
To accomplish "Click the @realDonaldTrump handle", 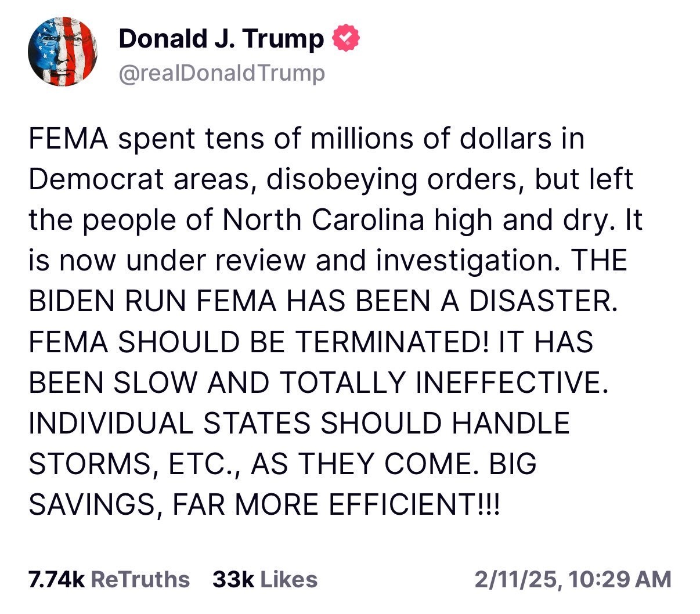I will [221, 73].
